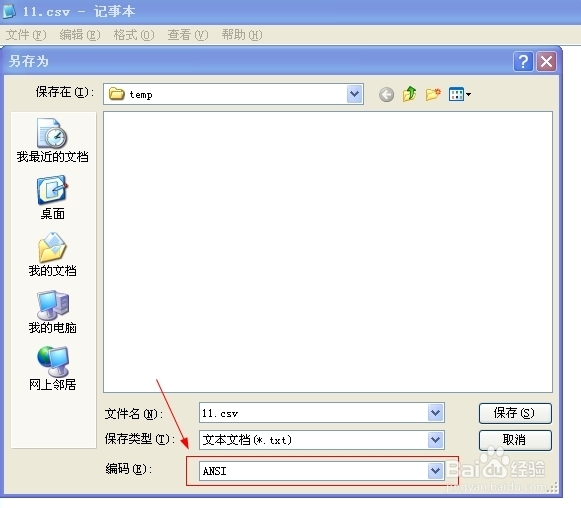Select the 桌面 desktop shortcut icon
Viewport: 581px width, 508px height.
point(52,198)
